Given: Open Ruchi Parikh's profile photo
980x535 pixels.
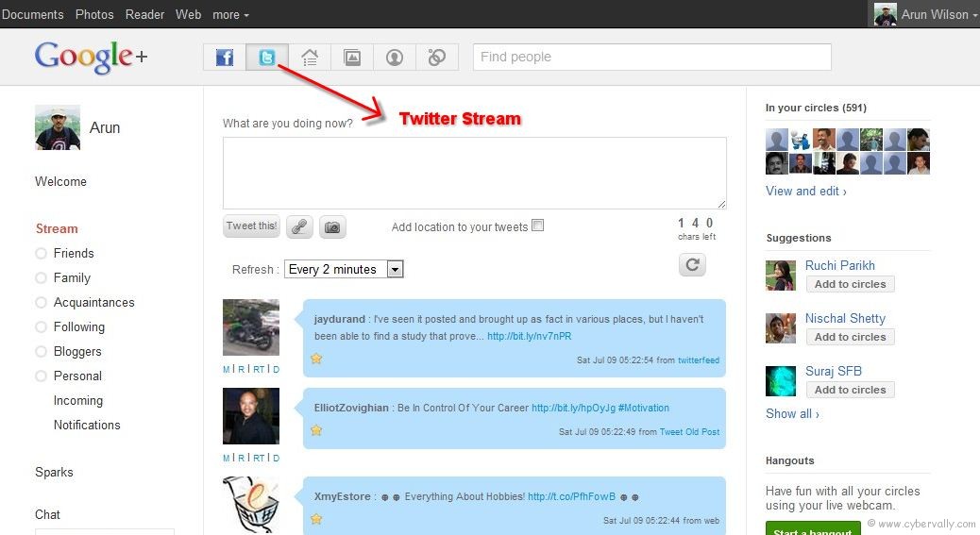Looking at the screenshot, I should 781,276.
